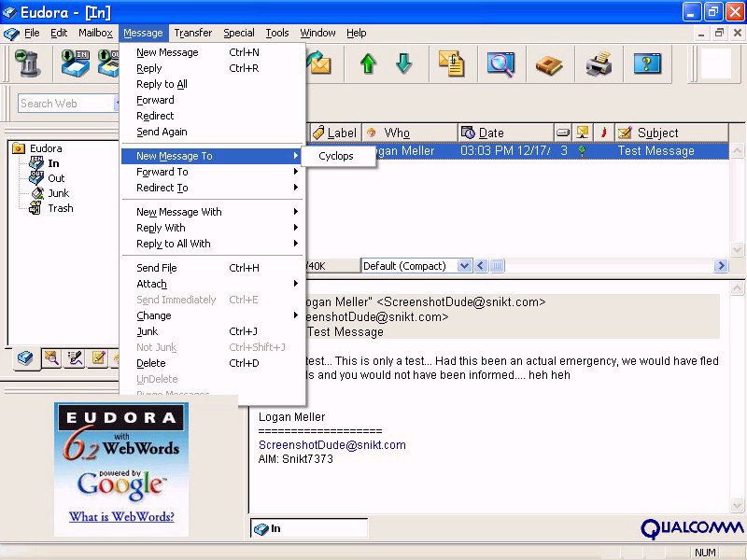This screenshot has height=560, width=747.
Task: Click the message list scroll-left arrow
Action: tap(481, 266)
